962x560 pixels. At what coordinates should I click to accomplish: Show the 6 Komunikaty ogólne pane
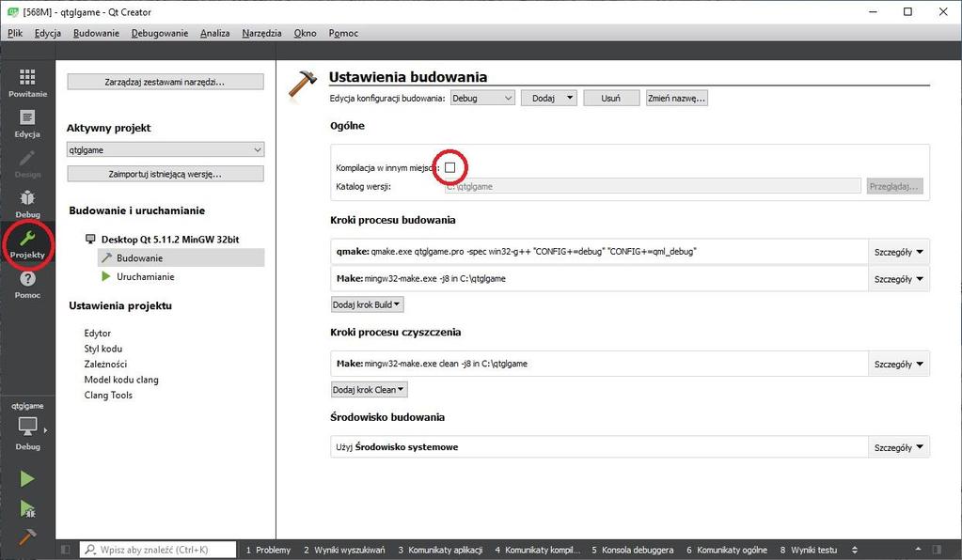(x=726, y=550)
